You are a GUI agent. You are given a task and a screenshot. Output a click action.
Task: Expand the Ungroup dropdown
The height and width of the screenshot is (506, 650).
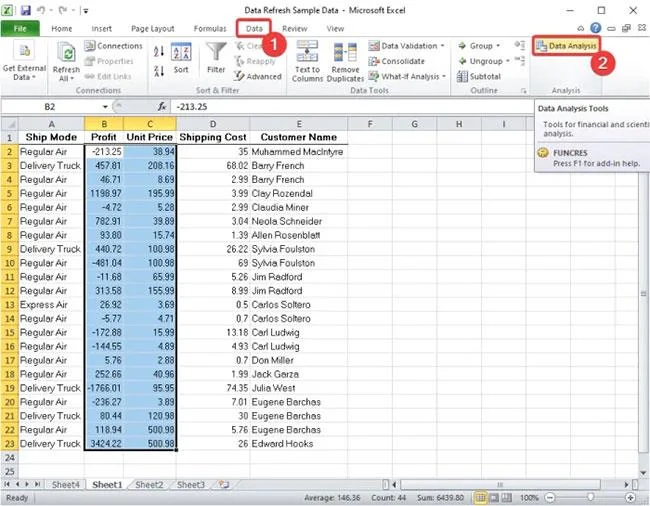tap(507, 61)
